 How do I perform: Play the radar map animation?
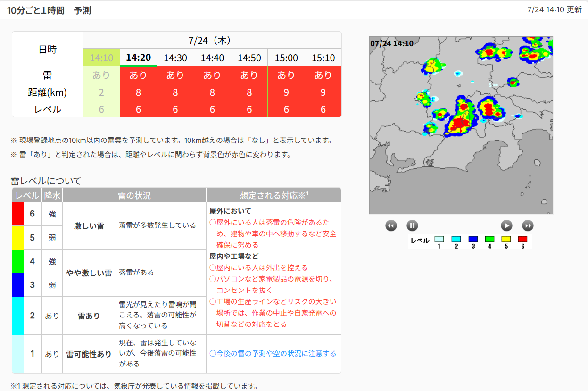coord(506,225)
